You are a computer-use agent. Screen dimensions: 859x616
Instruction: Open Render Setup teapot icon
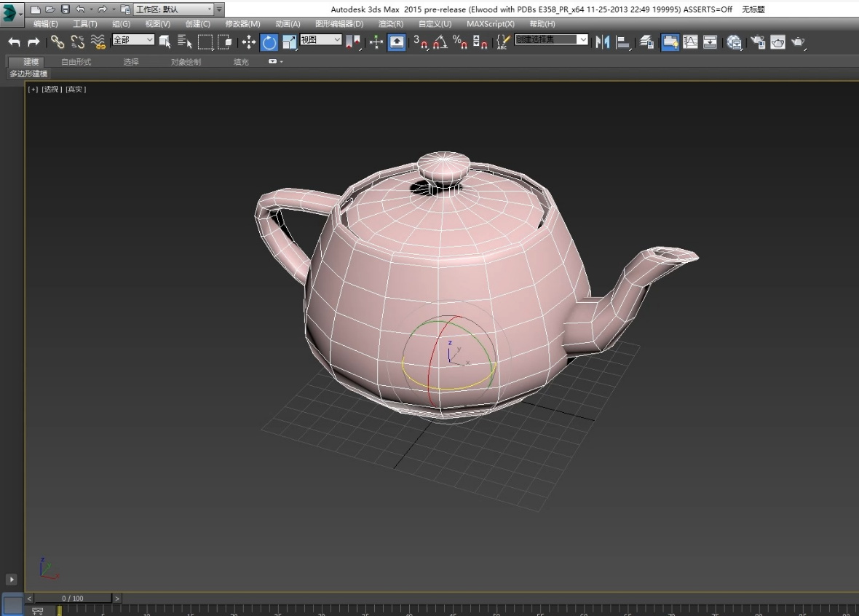(758, 42)
